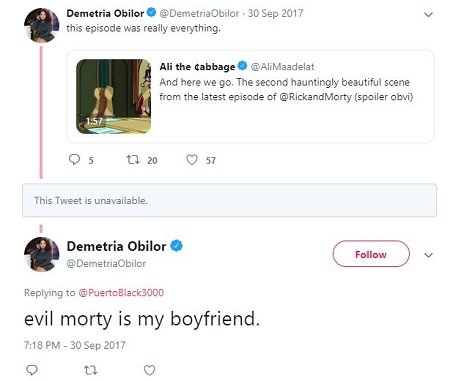Retweet the evil morty tweet
The height and width of the screenshot is (381, 450).
(90, 370)
